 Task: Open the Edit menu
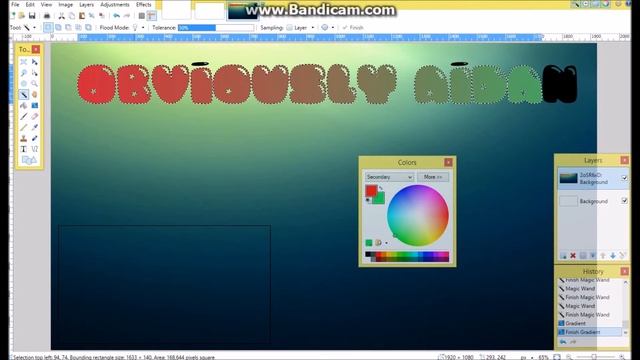30,4
